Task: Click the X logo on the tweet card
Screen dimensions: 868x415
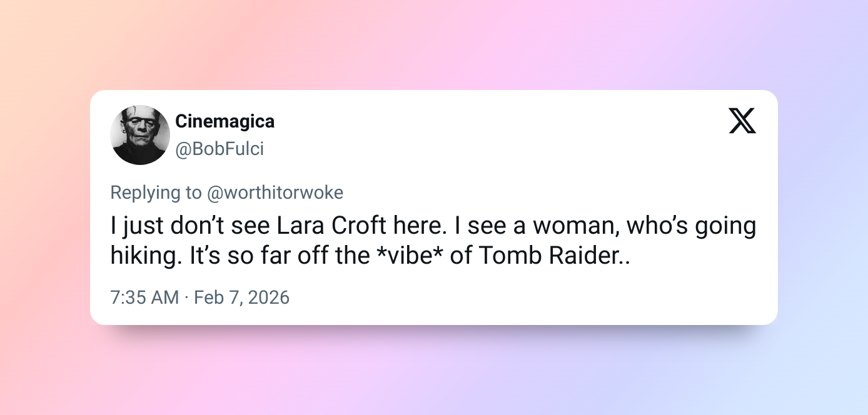Action: pyautogui.click(x=742, y=121)
